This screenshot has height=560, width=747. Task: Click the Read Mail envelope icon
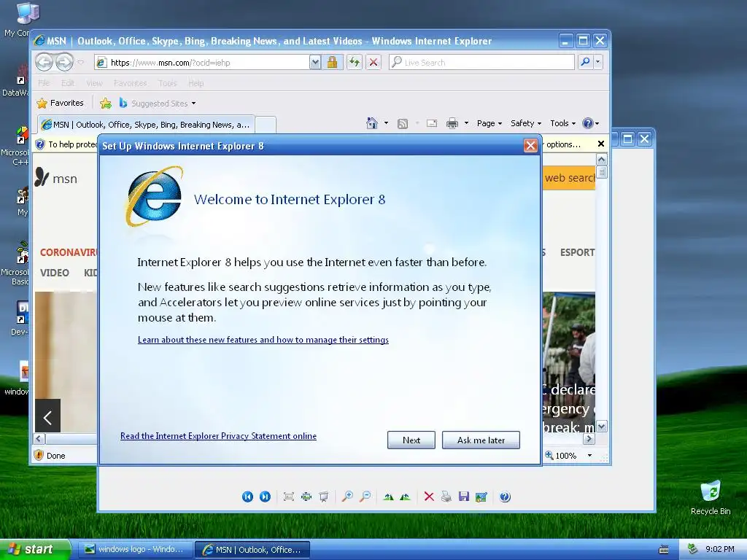click(x=432, y=123)
